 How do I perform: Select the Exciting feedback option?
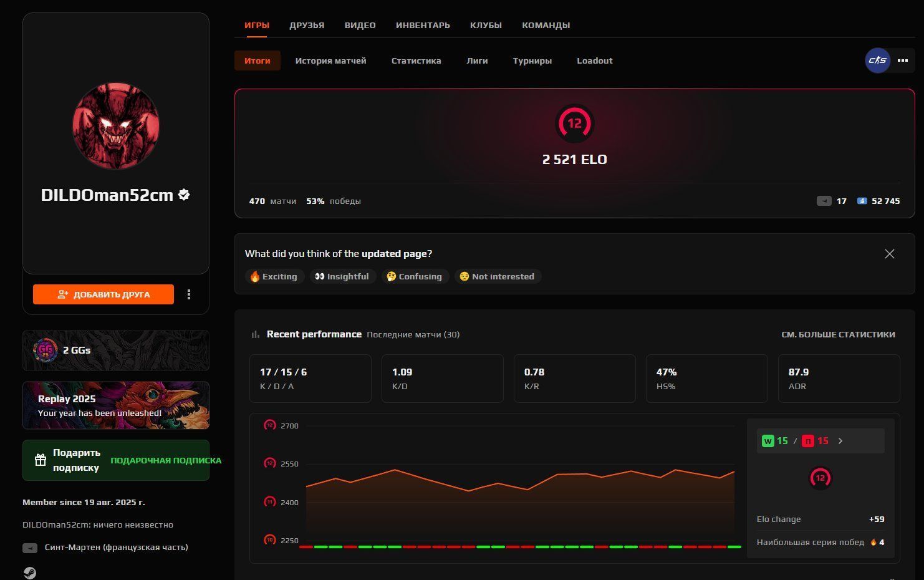[274, 276]
